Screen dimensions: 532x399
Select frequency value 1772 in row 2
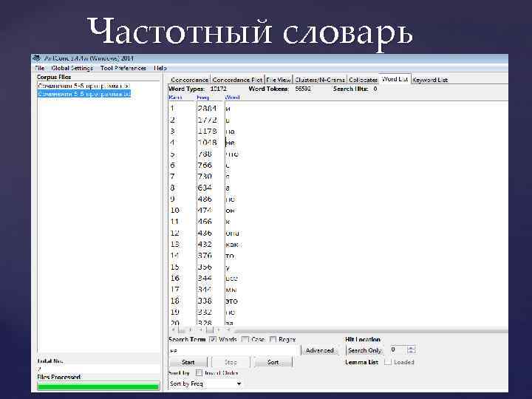pos(207,120)
